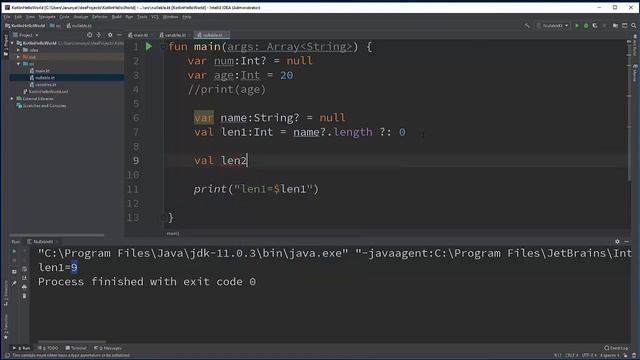Click the Build project hammer icon
The height and width of the screenshot is (360, 640).
pos(527,26)
